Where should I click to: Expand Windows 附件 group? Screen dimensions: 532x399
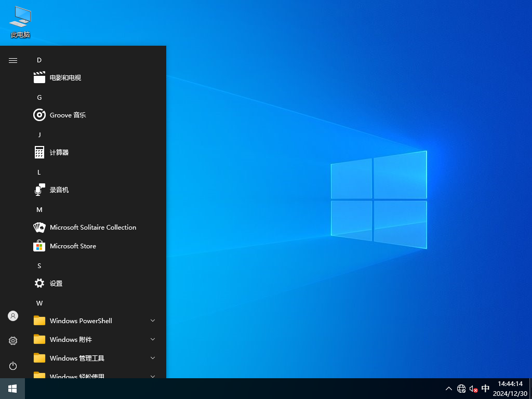pos(152,339)
